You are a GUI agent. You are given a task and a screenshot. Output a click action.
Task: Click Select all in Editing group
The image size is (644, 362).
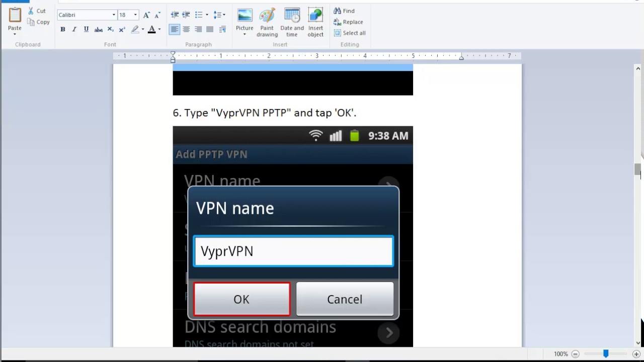350,33
